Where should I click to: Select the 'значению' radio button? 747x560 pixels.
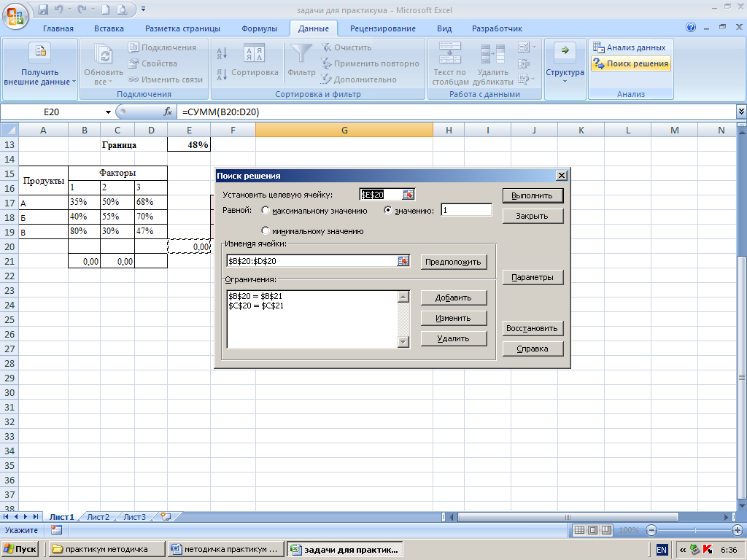tap(388, 211)
